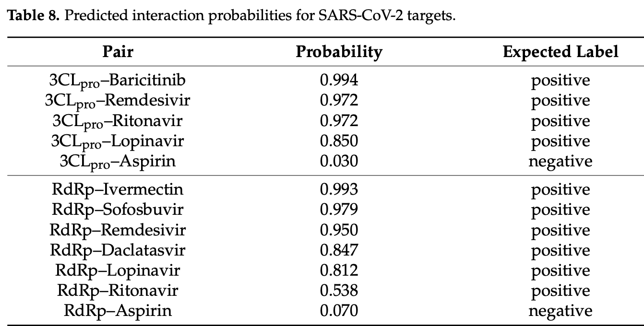
Task: Click the RdRp–Daclatasvir pair cell
Action: pos(118,250)
